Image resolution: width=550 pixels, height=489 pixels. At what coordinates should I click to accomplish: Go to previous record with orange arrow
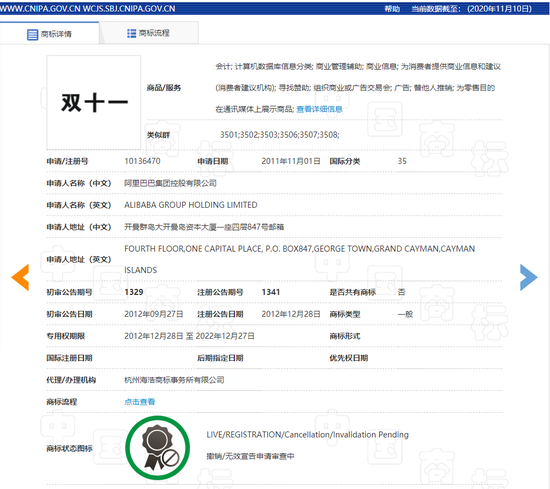point(20,277)
